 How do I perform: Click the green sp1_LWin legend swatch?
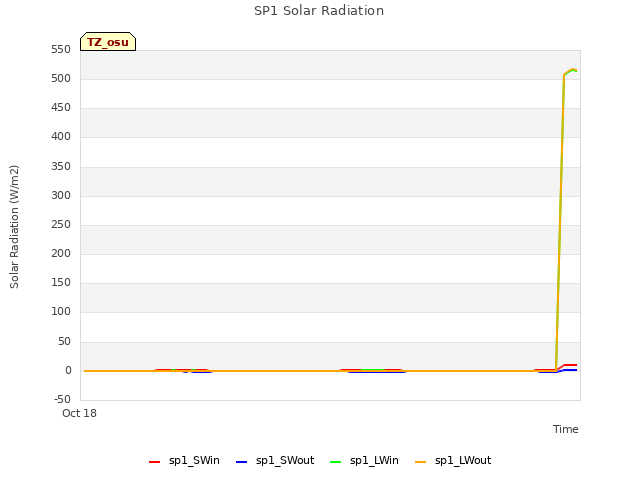(x=335, y=462)
